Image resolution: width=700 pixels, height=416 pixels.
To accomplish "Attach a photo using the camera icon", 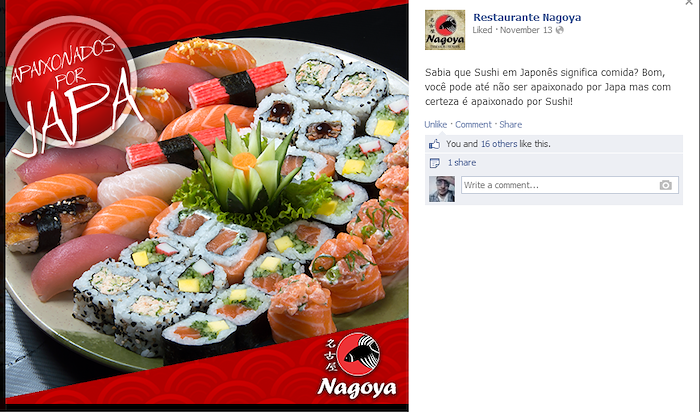I will pos(666,185).
